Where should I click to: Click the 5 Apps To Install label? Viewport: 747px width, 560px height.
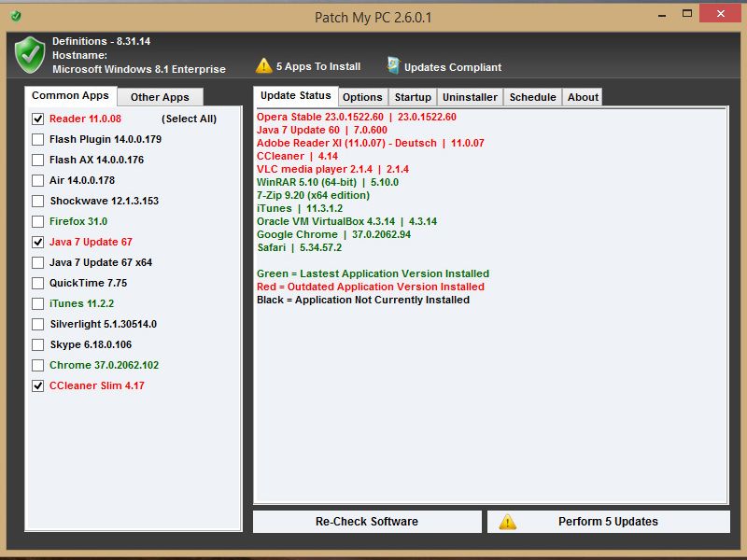pos(318,66)
